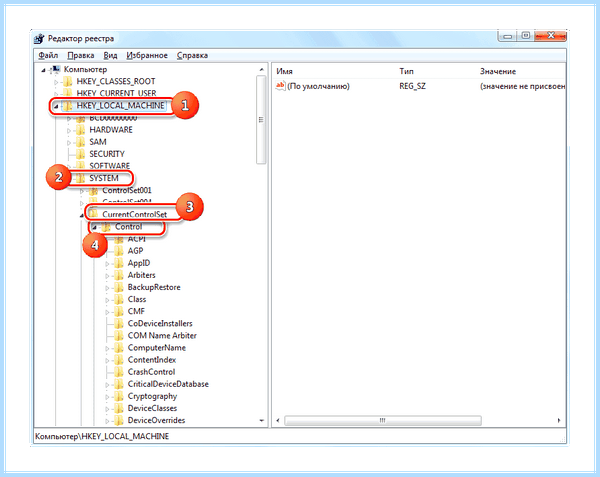Click the REG_SZ type cell
The height and width of the screenshot is (477, 600).
[412, 86]
